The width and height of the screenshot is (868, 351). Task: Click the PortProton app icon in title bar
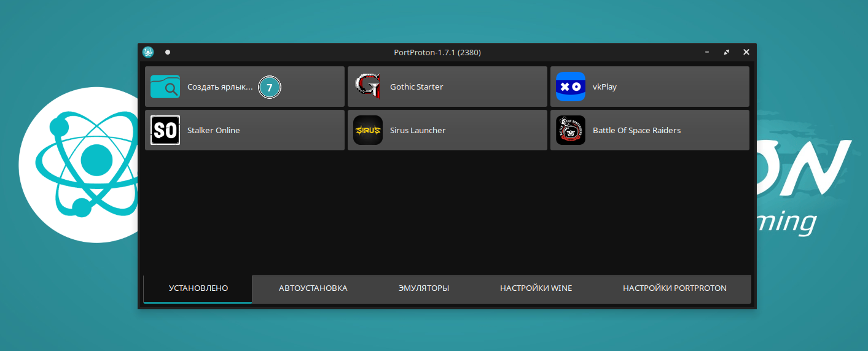[x=148, y=52]
